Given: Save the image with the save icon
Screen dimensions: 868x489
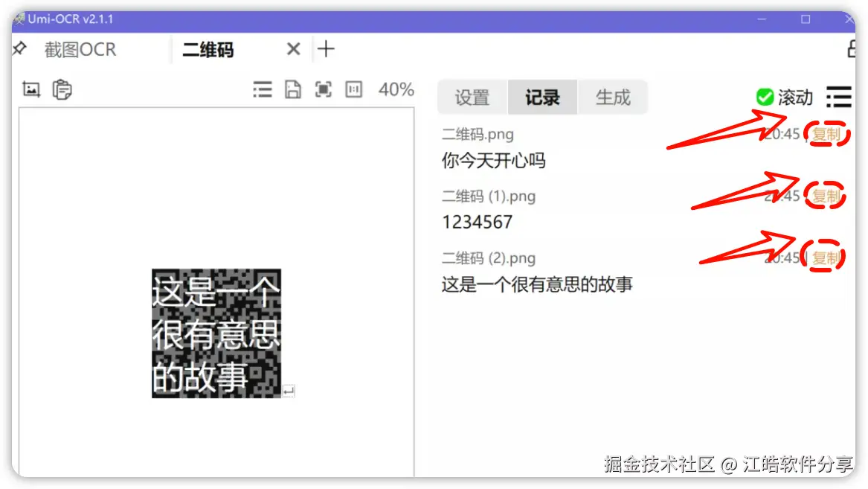Looking at the screenshot, I should [x=293, y=89].
